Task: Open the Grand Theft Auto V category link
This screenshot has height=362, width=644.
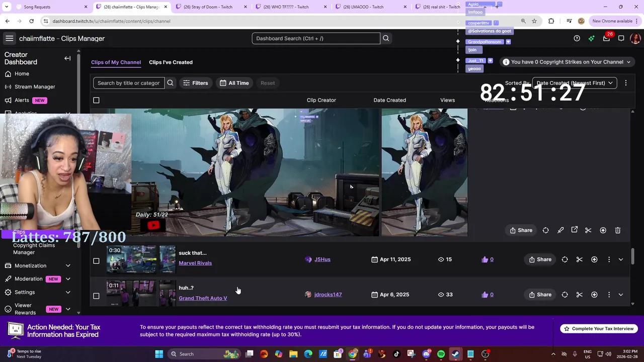Action: coord(203,298)
